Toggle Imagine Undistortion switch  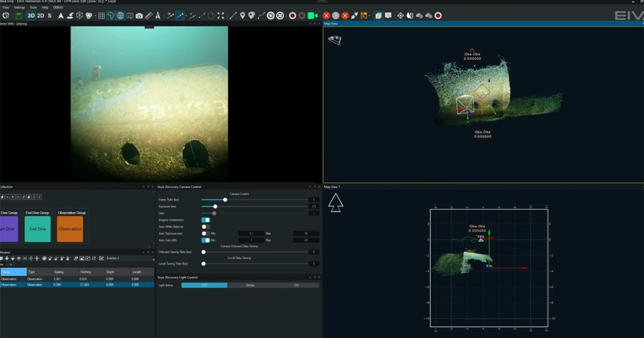(206, 220)
